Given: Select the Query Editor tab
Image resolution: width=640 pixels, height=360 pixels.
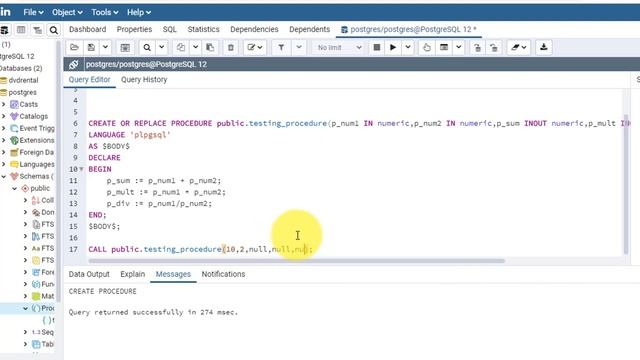Looking at the screenshot, I should pos(89,80).
